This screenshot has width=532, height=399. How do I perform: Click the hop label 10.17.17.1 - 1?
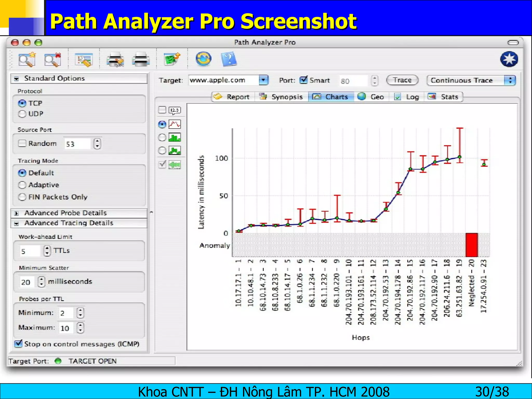(x=238, y=283)
